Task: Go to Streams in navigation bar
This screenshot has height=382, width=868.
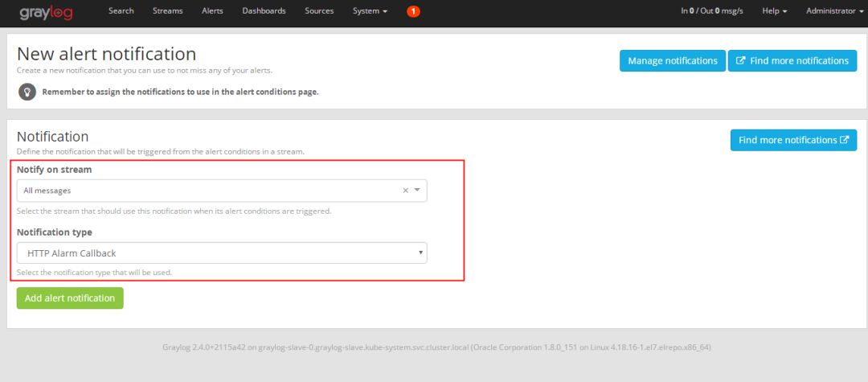Action: [x=168, y=11]
